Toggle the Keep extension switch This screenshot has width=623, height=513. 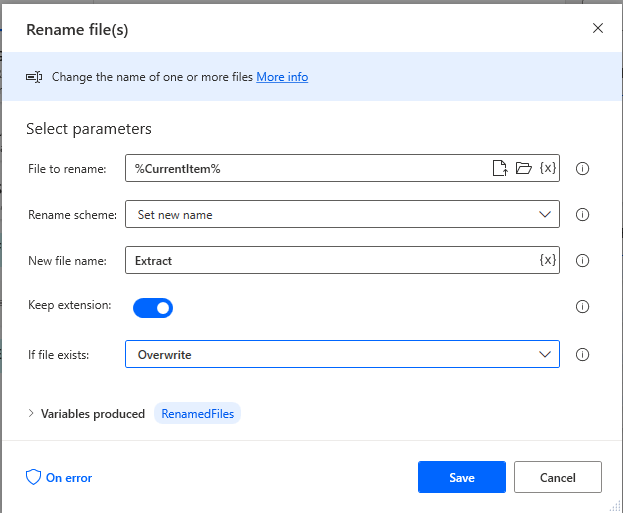coord(153,308)
